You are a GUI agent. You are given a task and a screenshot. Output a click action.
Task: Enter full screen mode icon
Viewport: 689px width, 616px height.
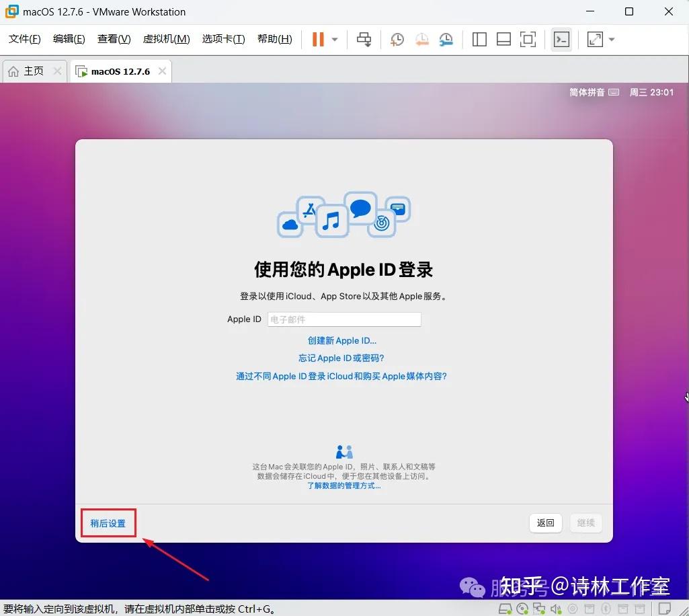[x=528, y=40]
